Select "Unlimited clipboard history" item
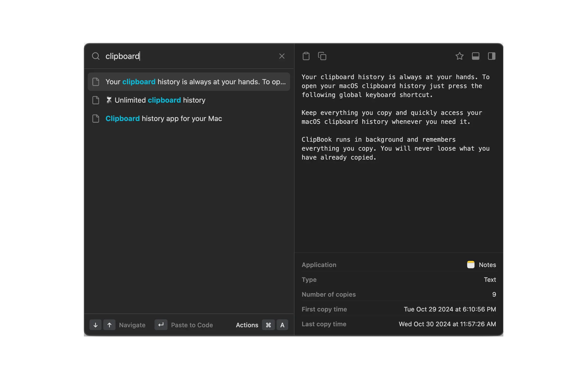The width and height of the screenshot is (588, 387). [x=160, y=100]
